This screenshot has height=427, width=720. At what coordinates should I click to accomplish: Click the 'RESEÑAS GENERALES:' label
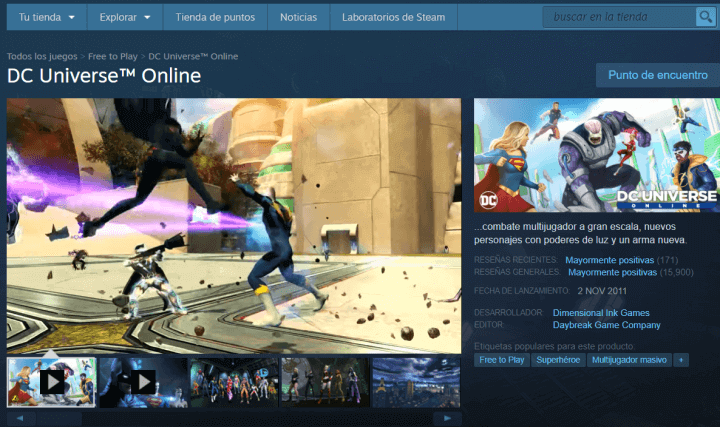pos(517,272)
